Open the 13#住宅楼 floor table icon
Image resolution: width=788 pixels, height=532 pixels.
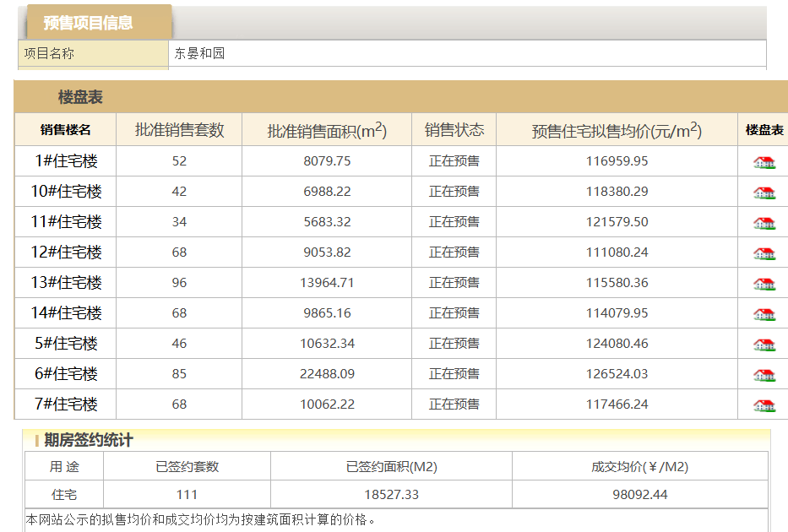[764, 284]
